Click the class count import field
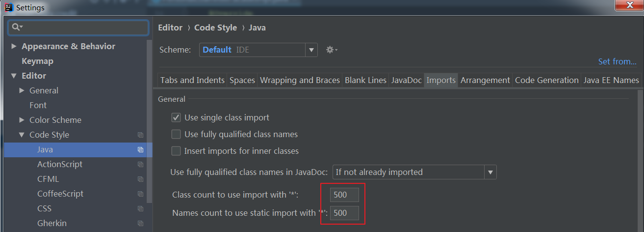 click(x=344, y=195)
